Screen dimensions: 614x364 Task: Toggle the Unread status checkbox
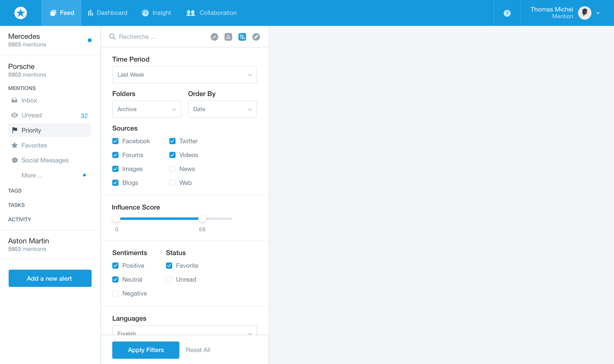click(169, 279)
